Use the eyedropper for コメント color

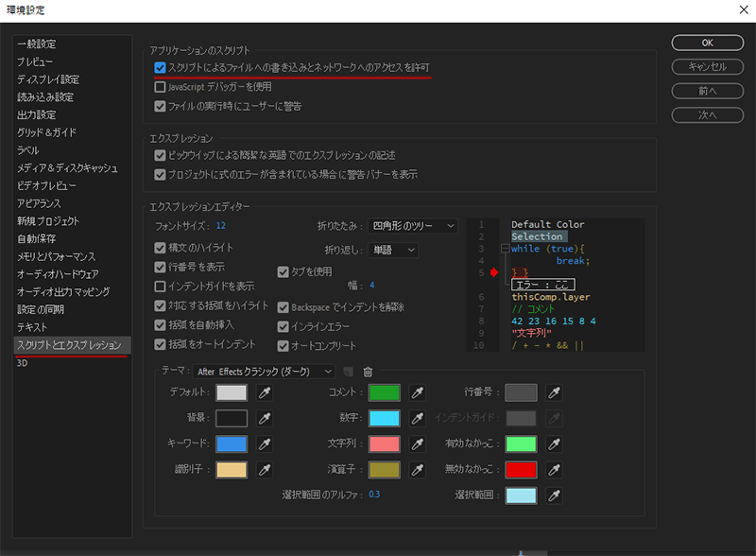[x=417, y=392]
